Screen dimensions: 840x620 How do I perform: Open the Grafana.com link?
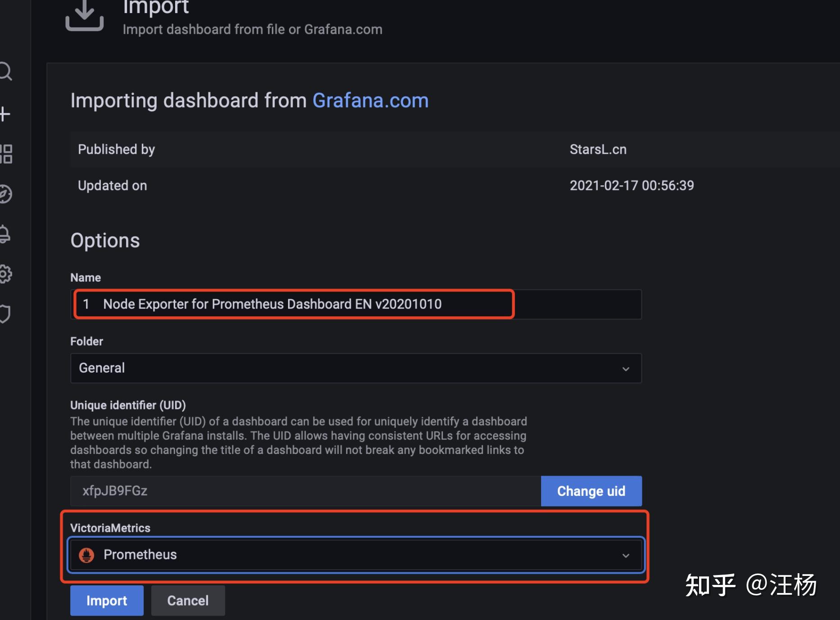370,100
